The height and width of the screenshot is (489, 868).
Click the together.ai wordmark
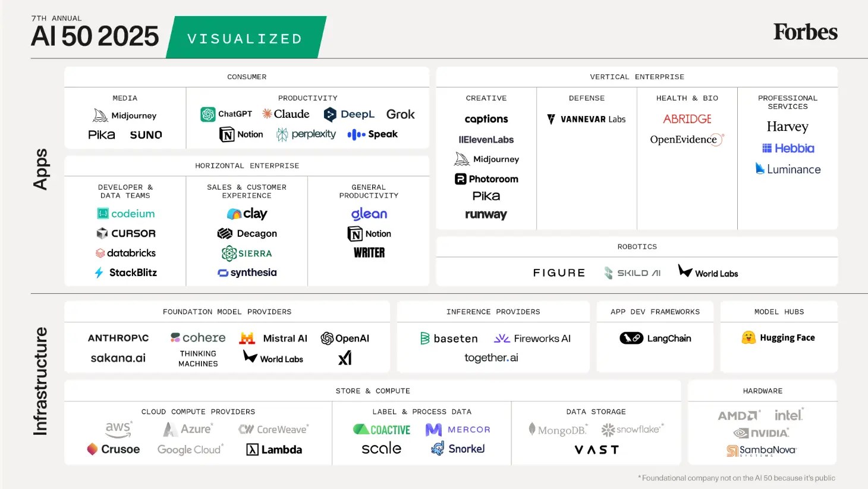[491, 358]
